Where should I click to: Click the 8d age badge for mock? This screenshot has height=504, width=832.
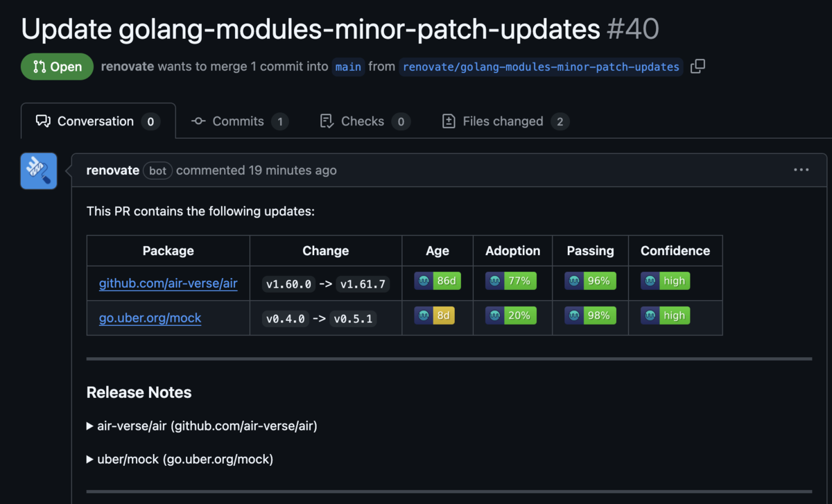click(435, 315)
